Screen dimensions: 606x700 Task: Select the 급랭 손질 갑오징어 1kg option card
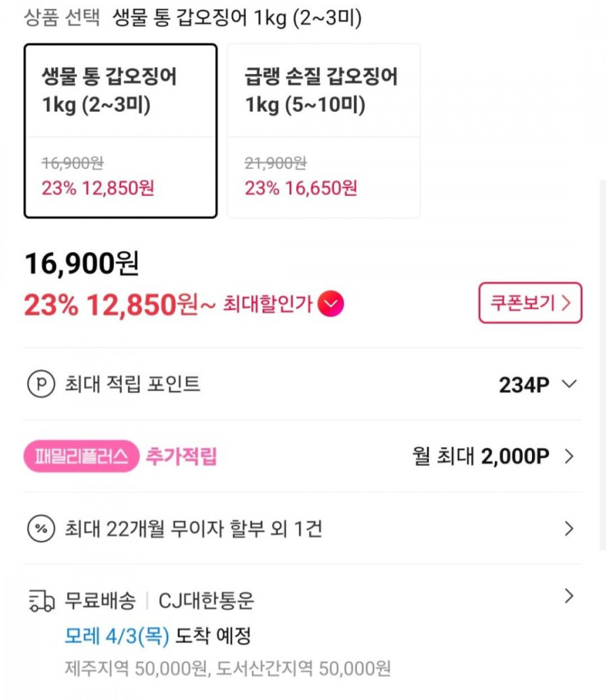[324, 131]
